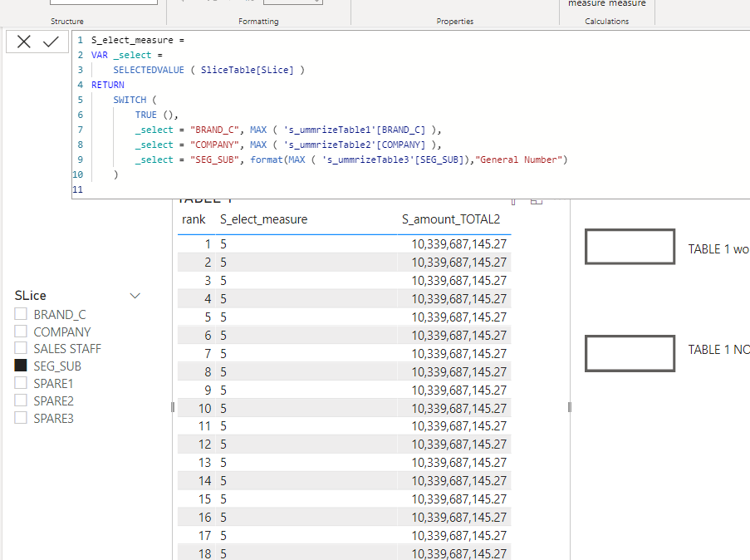Tick the BRAND_C slicer checkbox
This screenshot has height=560, width=750.
tap(21, 314)
